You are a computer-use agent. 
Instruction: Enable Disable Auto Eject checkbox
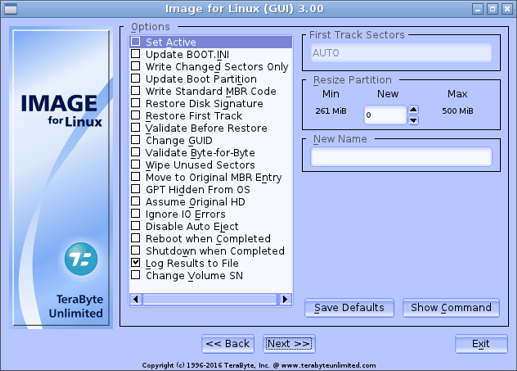[x=135, y=226]
